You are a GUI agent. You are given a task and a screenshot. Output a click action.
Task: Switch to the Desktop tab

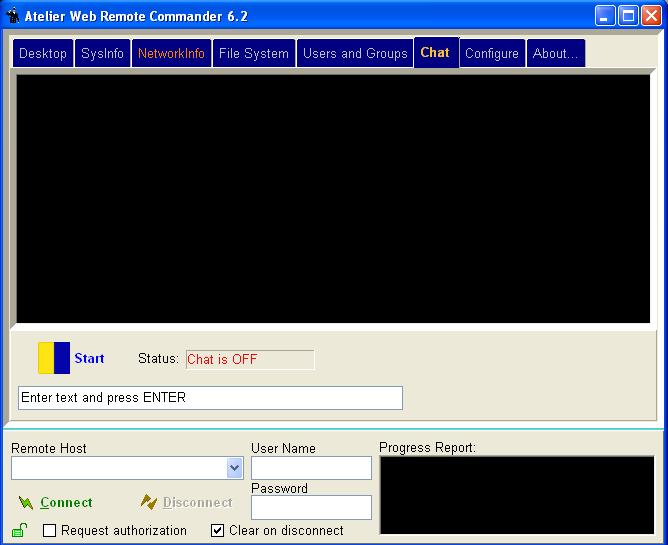[x=43, y=53]
